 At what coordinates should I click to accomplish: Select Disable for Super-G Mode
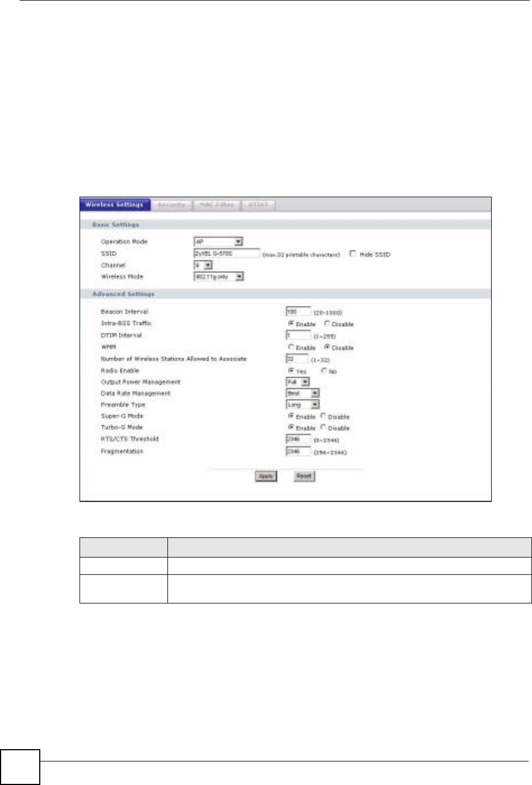pos(323,416)
